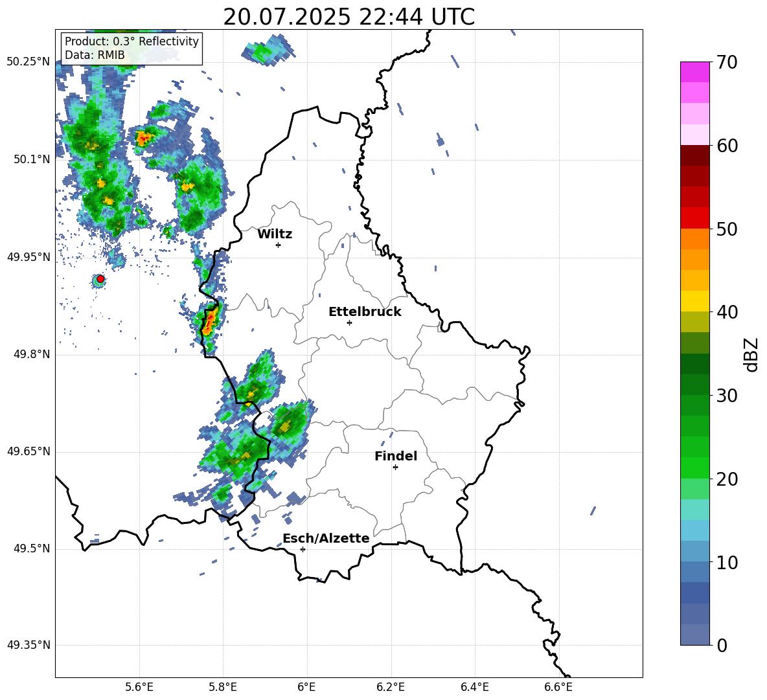Click the Ettelbruck station cross marker
The image size is (767, 700).
349,322
